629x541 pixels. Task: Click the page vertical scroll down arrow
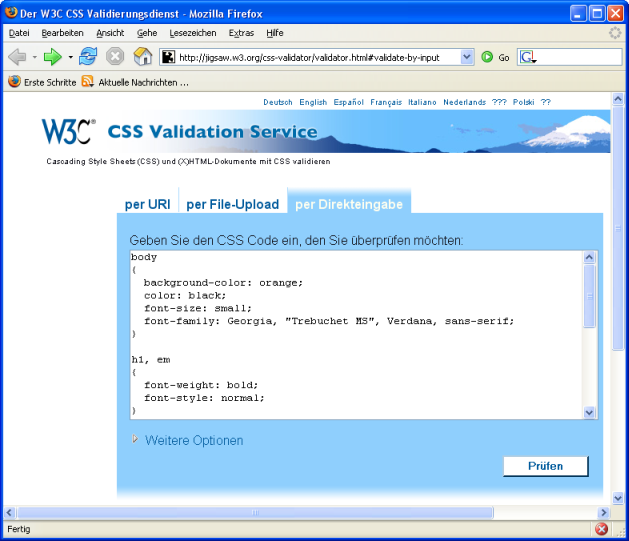[618, 498]
